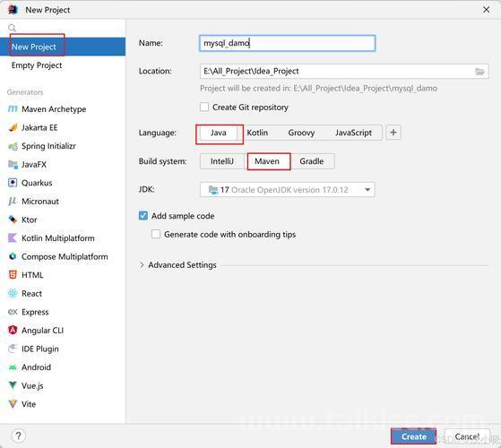Click into the project Name field

[x=287, y=43]
